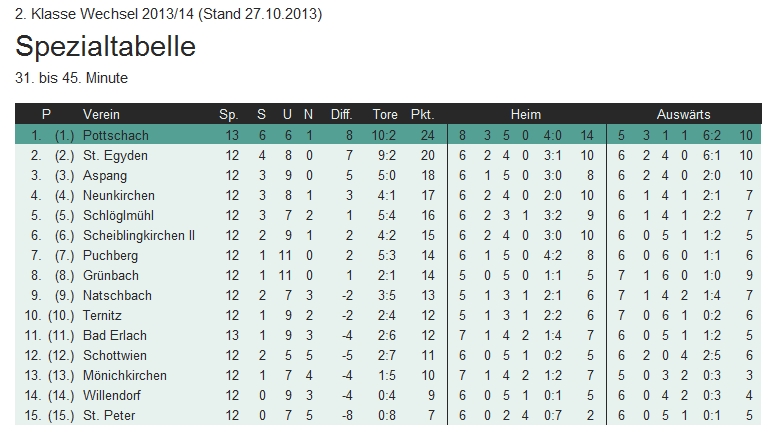Open the Grünbach club entry

(x=109, y=275)
